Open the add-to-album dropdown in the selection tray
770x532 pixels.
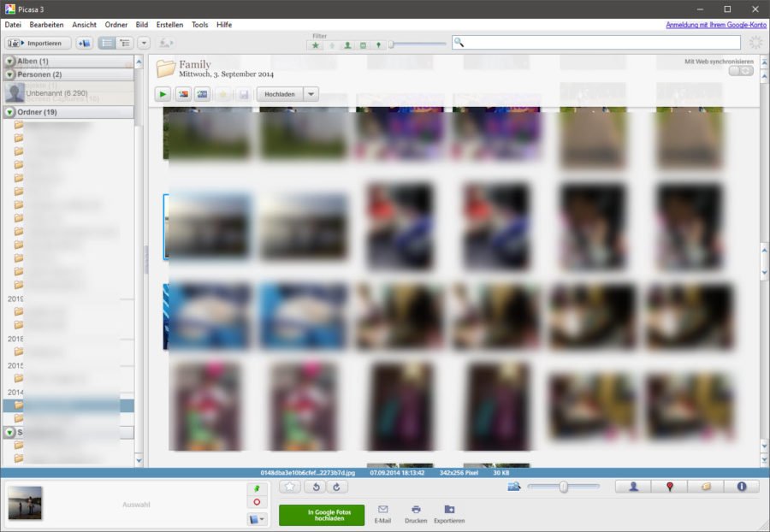tap(257, 519)
